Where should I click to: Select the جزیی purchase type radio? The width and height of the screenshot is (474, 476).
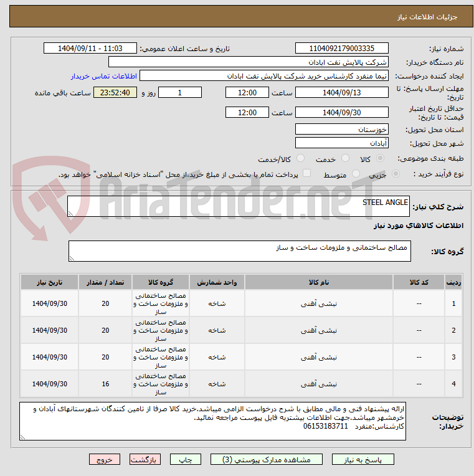[x=396, y=174]
